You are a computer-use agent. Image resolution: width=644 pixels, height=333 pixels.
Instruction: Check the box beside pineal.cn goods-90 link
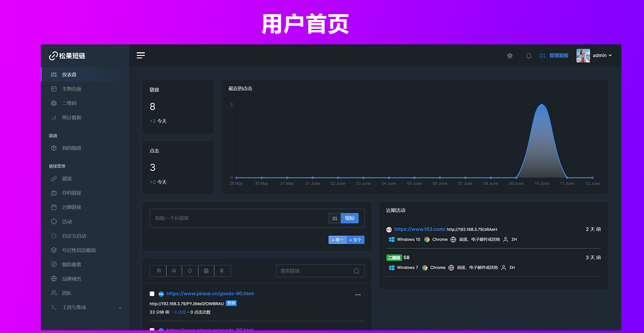pyautogui.click(x=152, y=294)
